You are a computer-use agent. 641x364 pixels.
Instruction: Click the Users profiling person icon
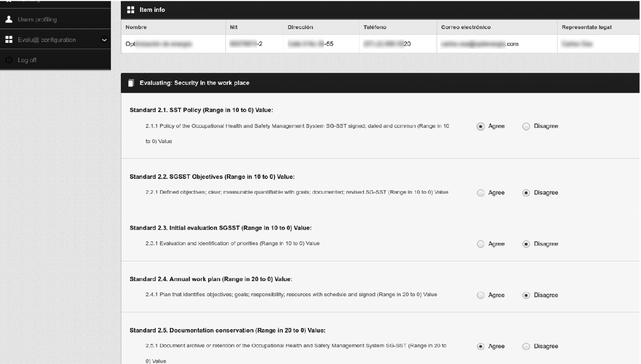click(8, 20)
